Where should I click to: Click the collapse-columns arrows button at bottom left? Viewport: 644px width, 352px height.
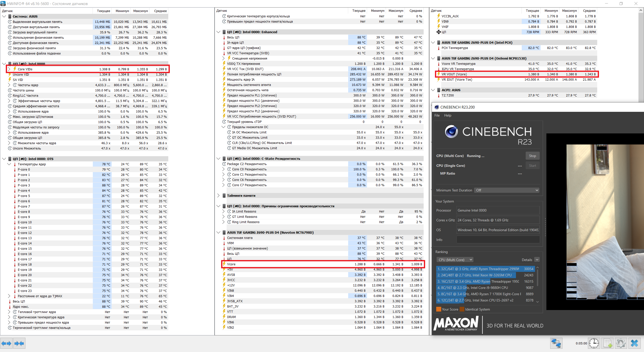[x=19, y=343]
